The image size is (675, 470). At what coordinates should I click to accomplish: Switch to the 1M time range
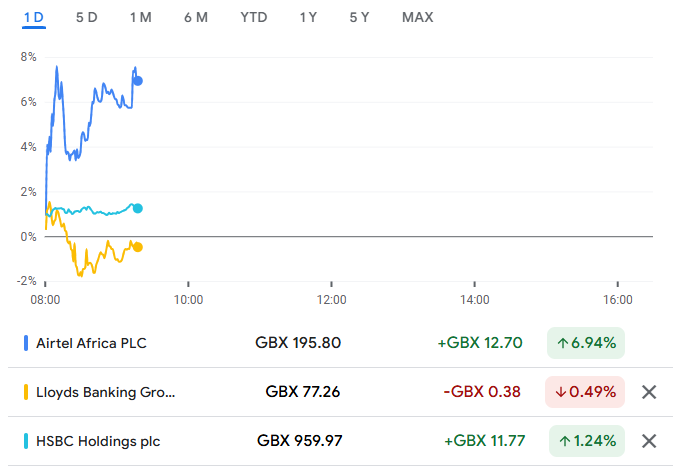pos(141,18)
